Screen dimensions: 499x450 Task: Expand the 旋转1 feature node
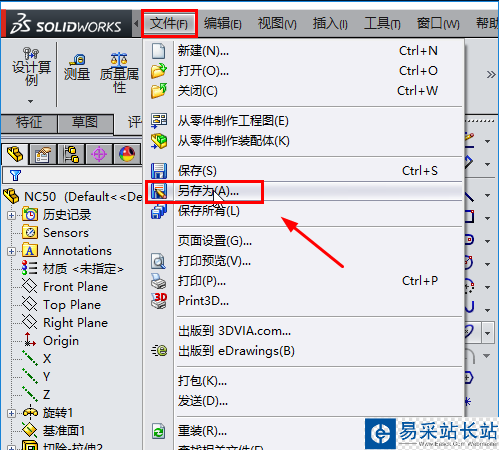[x=11, y=413]
